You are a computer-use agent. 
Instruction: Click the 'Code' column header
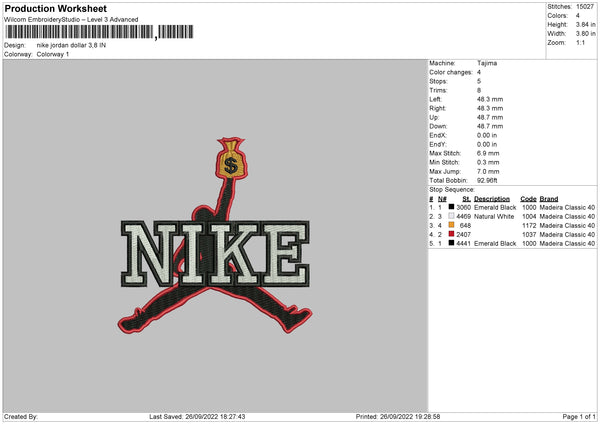point(528,199)
